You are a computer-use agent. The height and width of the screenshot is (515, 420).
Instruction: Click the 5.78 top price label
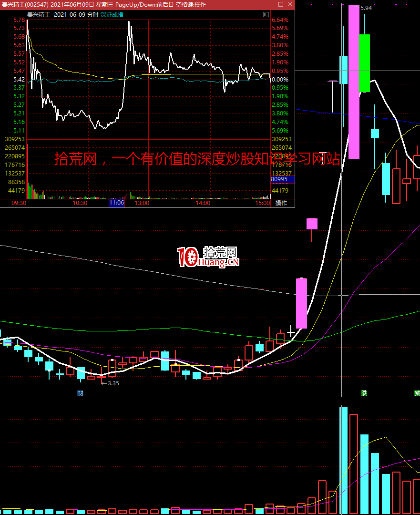[19, 20]
